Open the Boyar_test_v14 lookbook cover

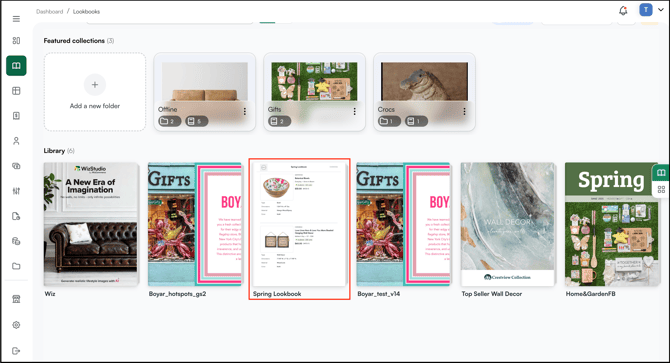pyautogui.click(x=404, y=224)
